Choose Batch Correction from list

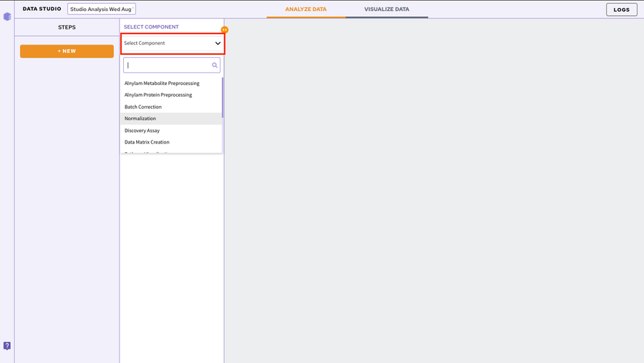pyautogui.click(x=171, y=107)
